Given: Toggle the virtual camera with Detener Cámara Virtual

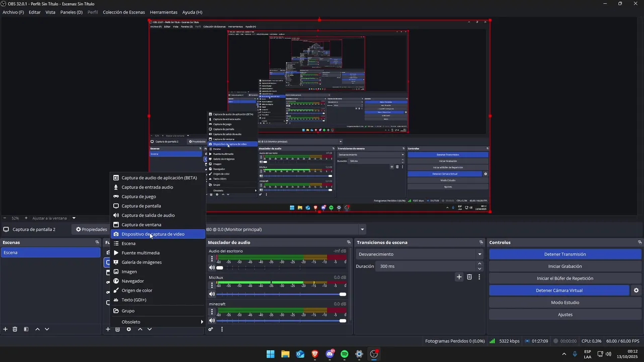Looking at the screenshot, I should click(x=559, y=291).
